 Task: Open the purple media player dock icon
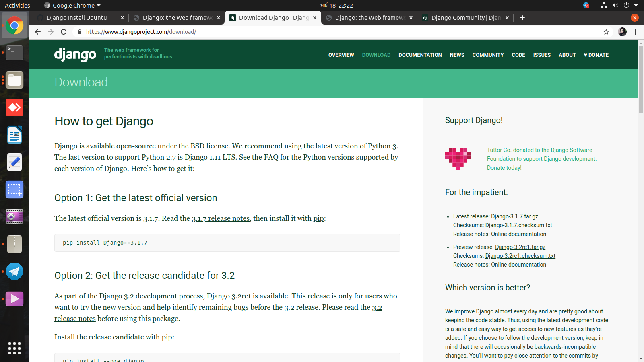coord(14,299)
